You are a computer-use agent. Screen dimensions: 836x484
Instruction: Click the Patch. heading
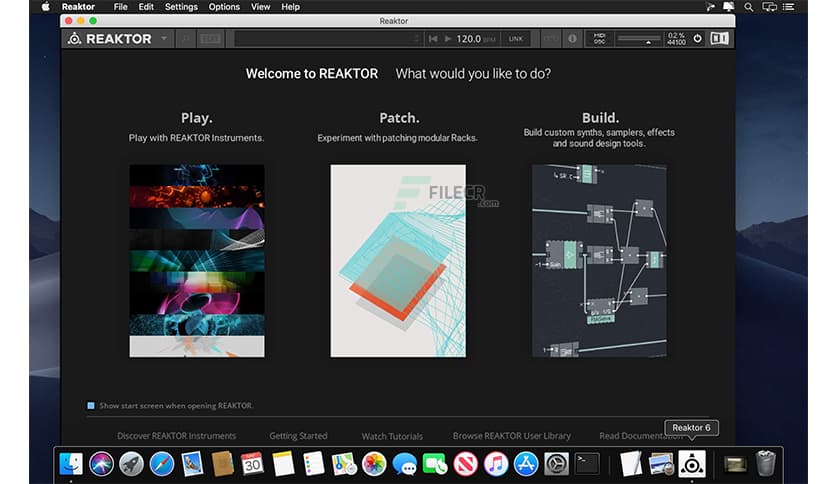(399, 118)
